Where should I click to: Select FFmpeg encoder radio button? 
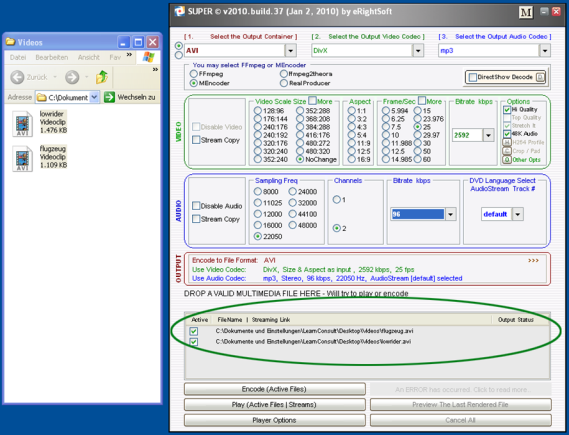(x=194, y=74)
